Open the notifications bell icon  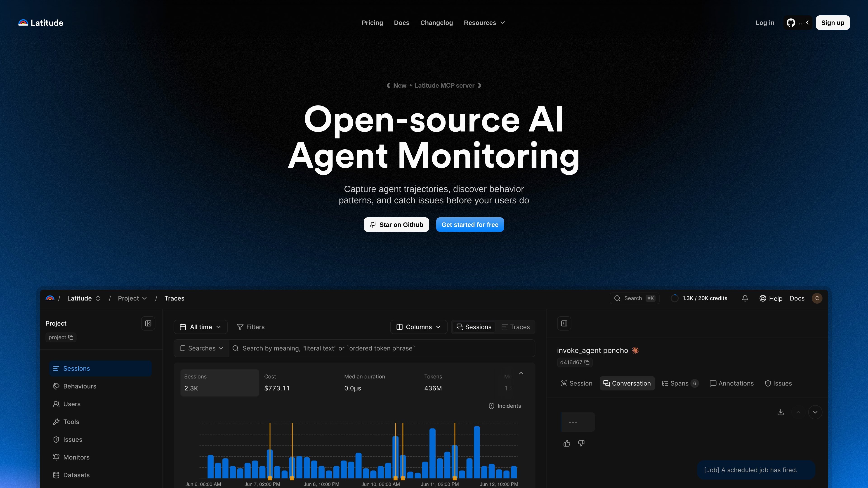pos(745,298)
